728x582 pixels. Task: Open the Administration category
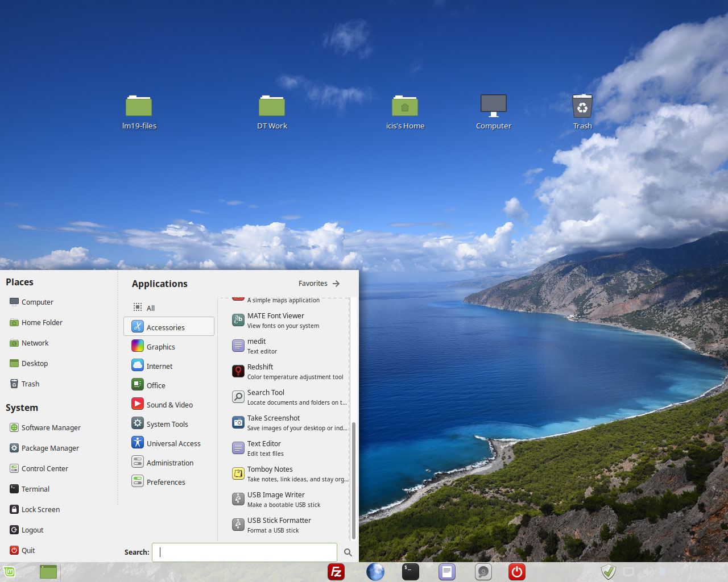169,463
